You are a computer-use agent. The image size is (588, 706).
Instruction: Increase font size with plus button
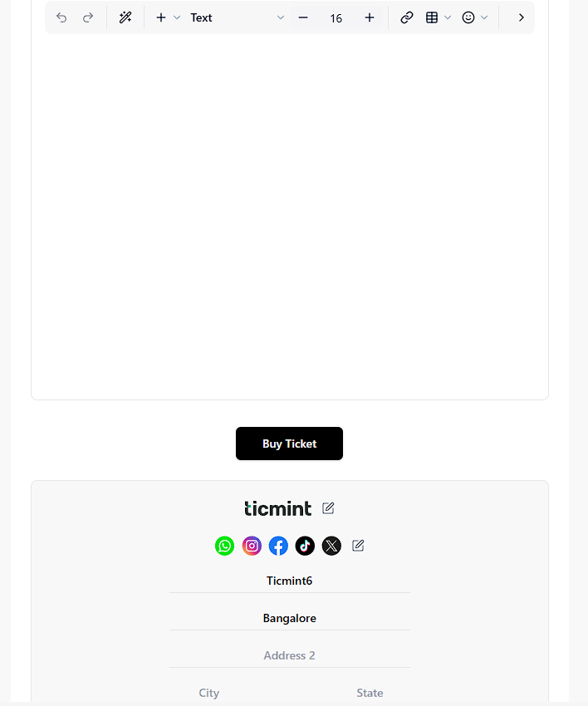[x=370, y=17]
